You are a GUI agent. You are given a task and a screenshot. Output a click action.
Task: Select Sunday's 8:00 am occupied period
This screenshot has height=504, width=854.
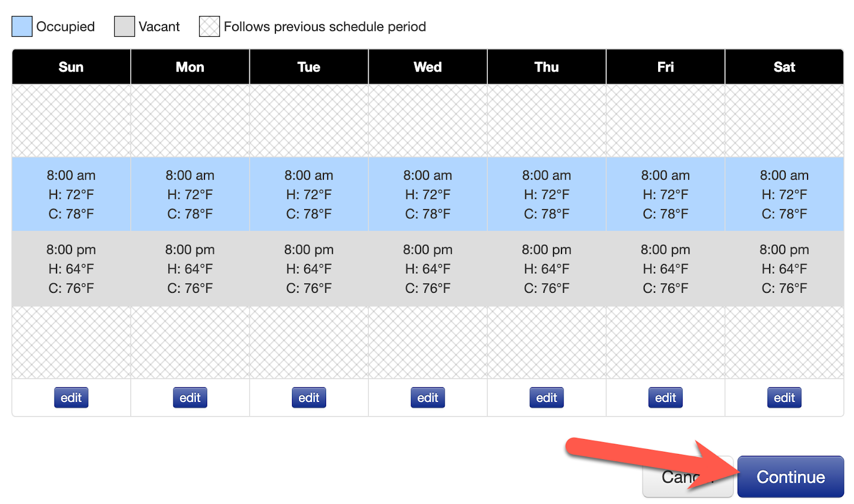click(71, 194)
